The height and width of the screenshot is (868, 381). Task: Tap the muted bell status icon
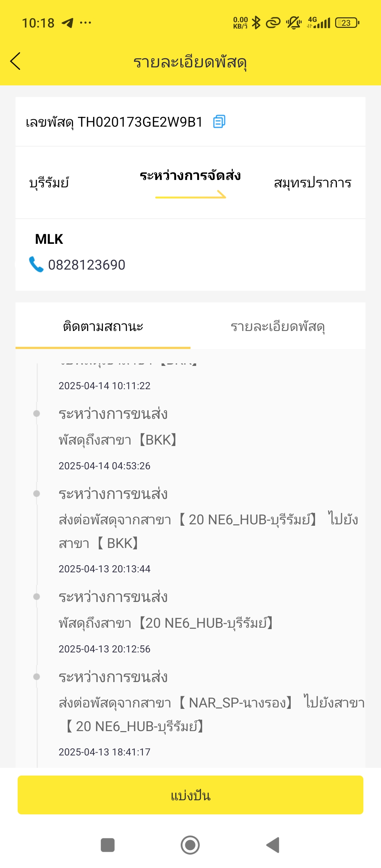(x=294, y=23)
